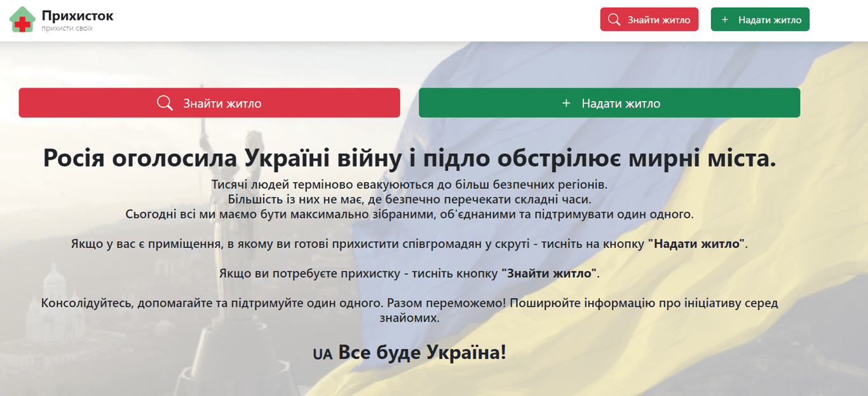Screen dimensions: 868x396
Task: Click the UA flag label before slogan
Action: pos(323,355)
